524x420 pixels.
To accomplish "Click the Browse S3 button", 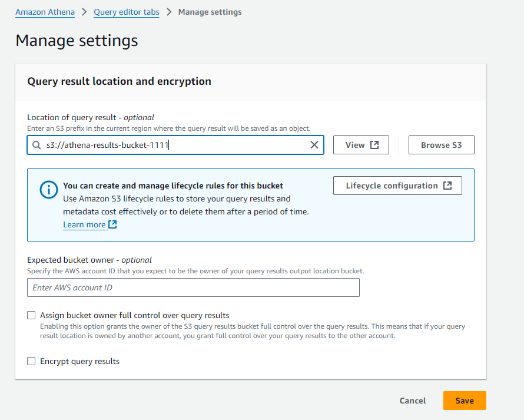I will click(x=441, y=145).
